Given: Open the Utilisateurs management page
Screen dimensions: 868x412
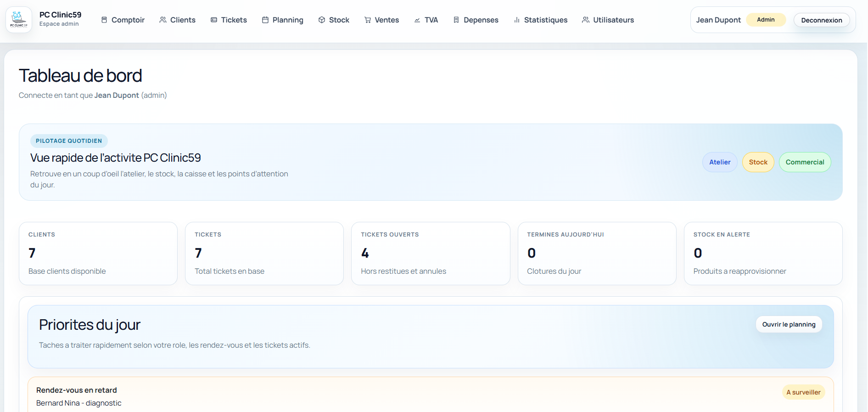Looking at the screenshot, I should click(608, 20).
